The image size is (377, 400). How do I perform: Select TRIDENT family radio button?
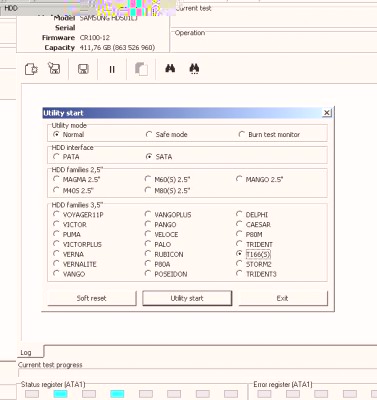[239, 244]
